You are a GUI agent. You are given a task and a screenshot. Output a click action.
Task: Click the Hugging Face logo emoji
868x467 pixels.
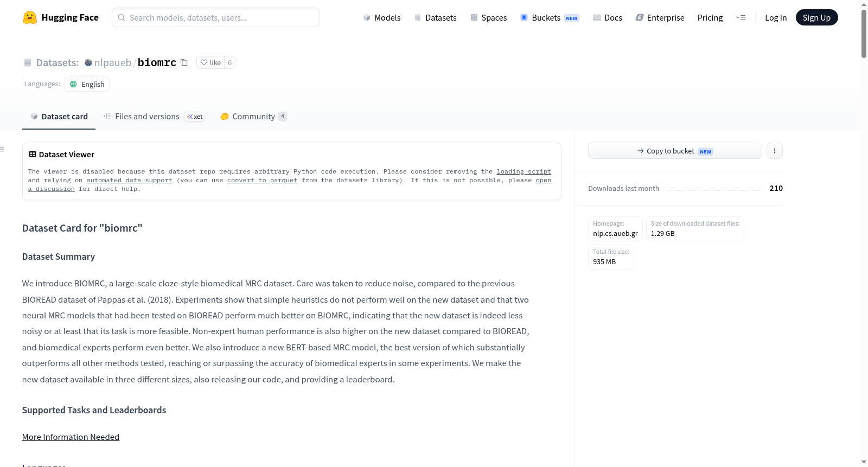point(30,17)
